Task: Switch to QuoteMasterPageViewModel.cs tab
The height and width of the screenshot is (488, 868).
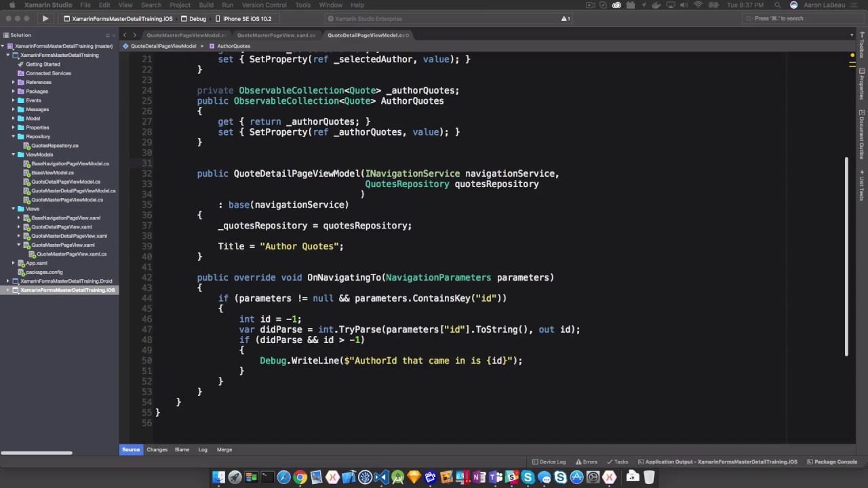Action: [x=185, y=35]
